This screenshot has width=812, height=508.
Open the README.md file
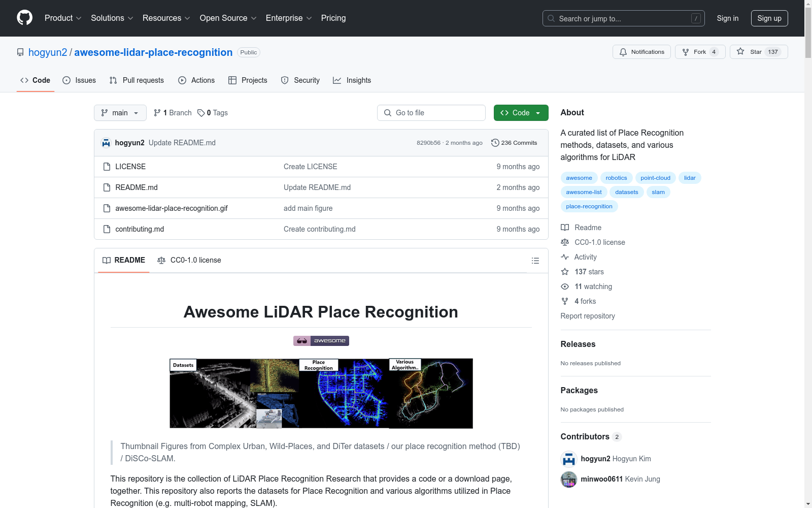137,187
